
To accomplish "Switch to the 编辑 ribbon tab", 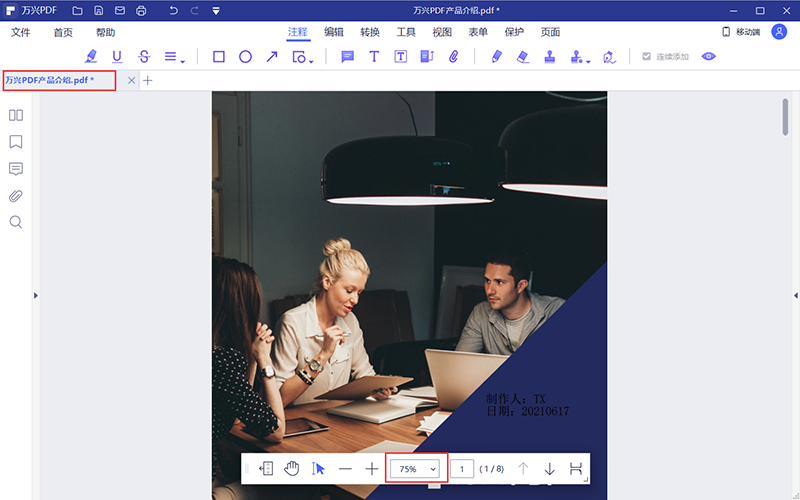I will click(x=334, y=32).
